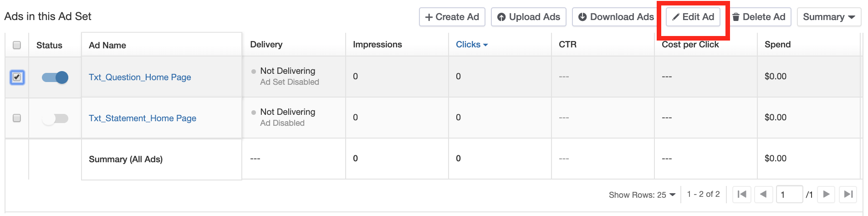Click the page number input field
This screenshot has width=868, height=216.
pos(789,194)
